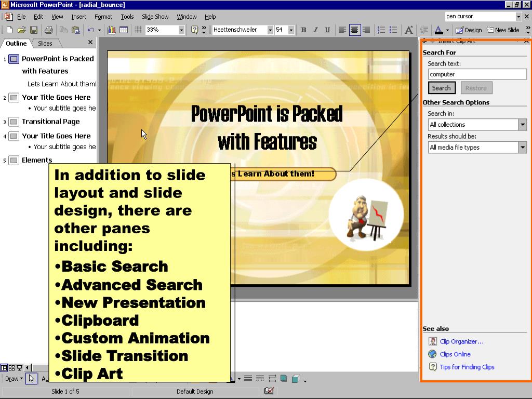Viewport: 532px width, 399px height.
Task: Open the Help menu
Action: pos(210,17)
